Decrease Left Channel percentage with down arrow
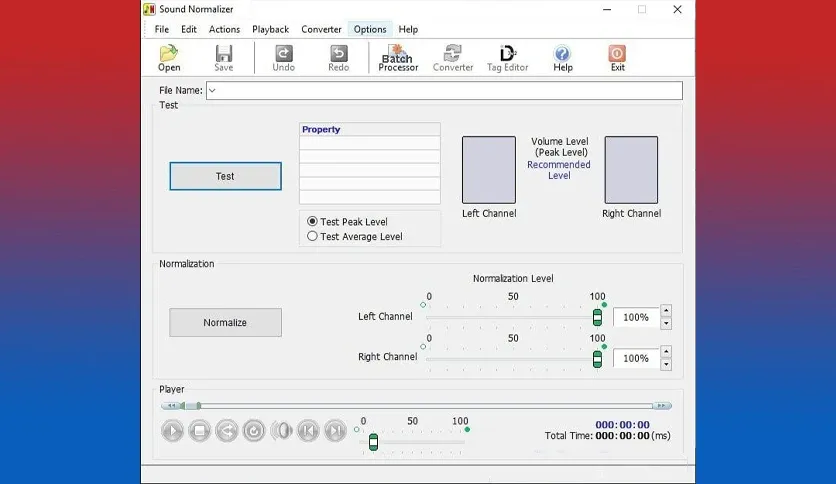Image resolution: width=836 pixels, height=484 pixels. (666, 324)
